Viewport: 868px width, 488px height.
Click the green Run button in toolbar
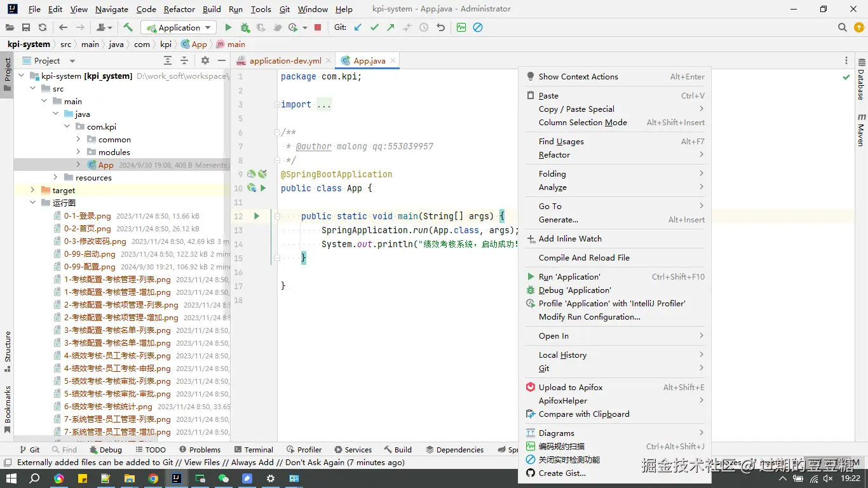click(x=229, y=27)
